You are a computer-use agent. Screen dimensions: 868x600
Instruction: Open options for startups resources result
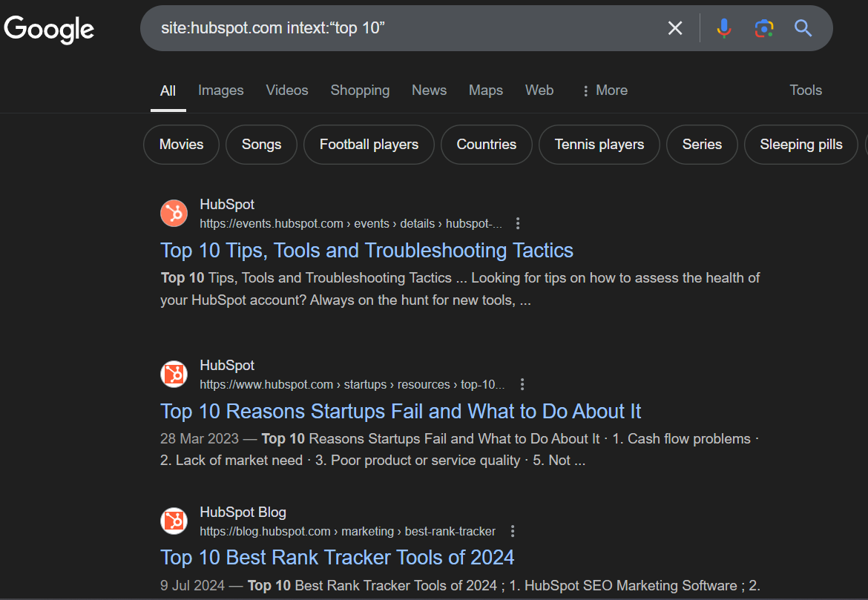click(522, 385)
